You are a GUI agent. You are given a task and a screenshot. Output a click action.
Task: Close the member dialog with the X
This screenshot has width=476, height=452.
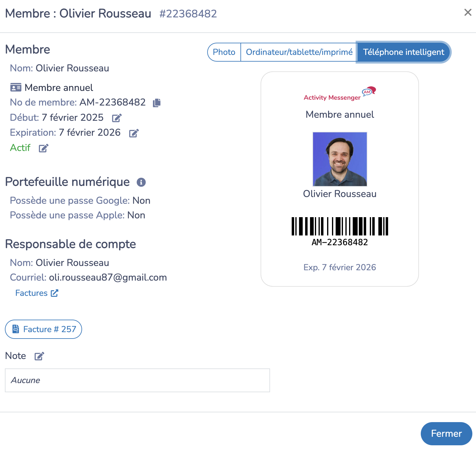pyautogui.click(x=468, y=13)
